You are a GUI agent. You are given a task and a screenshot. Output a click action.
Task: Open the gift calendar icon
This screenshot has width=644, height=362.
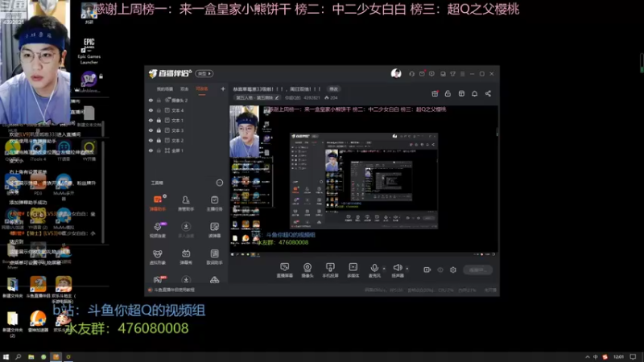(435, 93)
